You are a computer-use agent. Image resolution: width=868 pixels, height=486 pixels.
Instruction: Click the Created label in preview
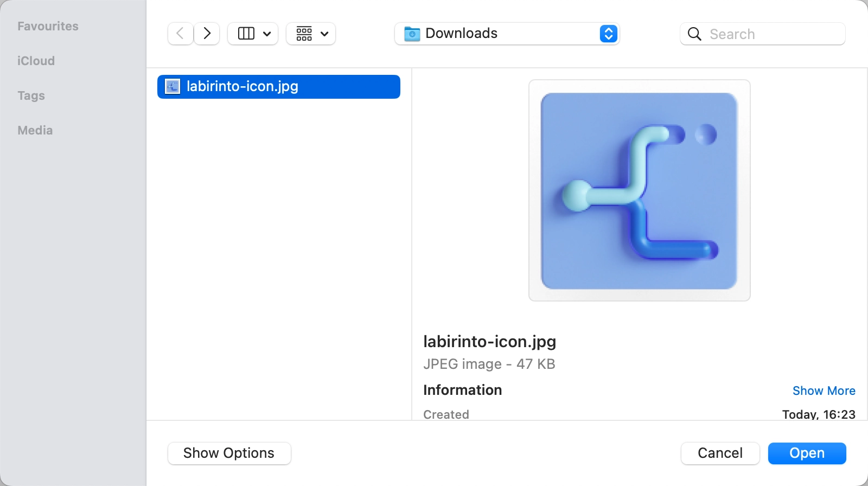(x=446, y=414)
